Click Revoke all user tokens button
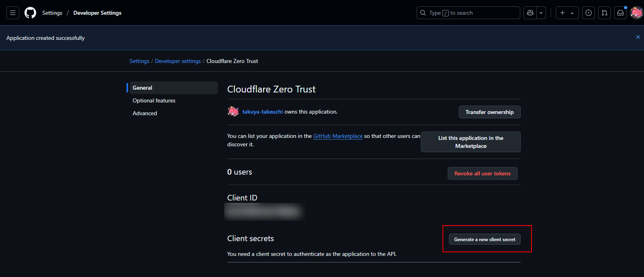The height and width of the screenshot is (277, 644). (482, 173)
